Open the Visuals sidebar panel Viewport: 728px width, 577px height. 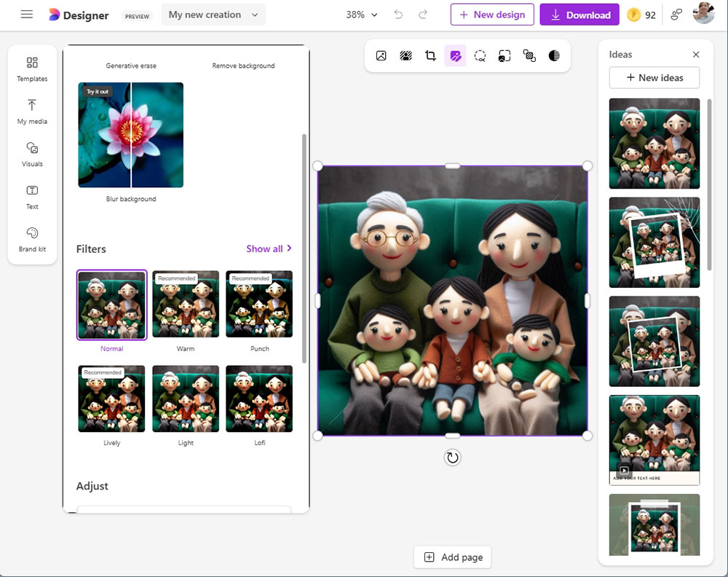[32, 154]
